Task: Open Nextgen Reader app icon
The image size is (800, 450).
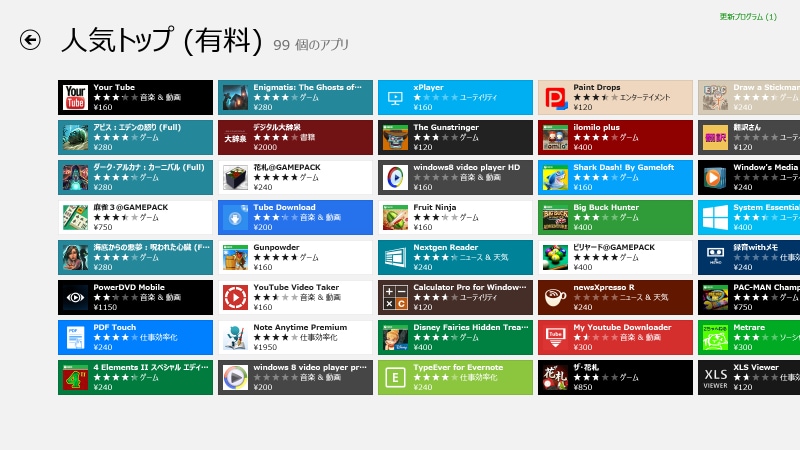Action: pos(395,258)
